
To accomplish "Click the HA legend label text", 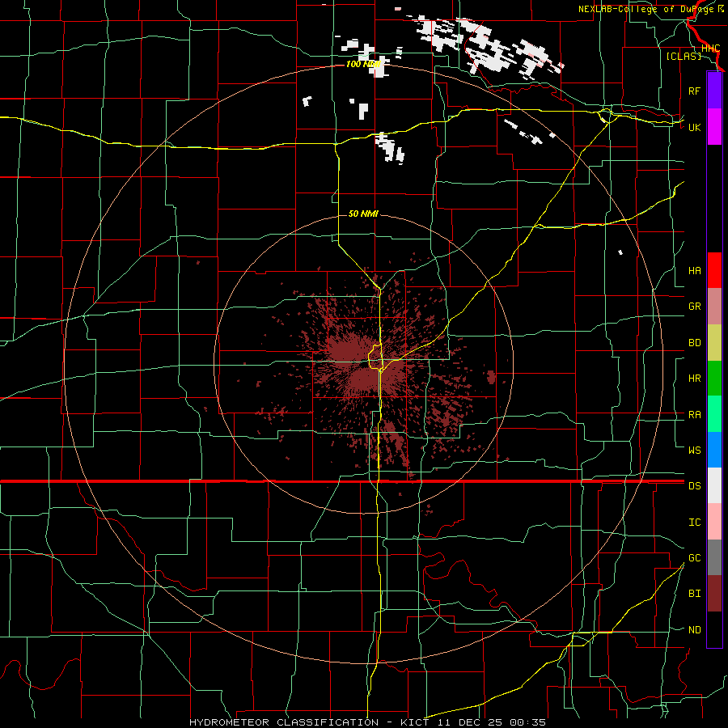I will tap(694, 270).
